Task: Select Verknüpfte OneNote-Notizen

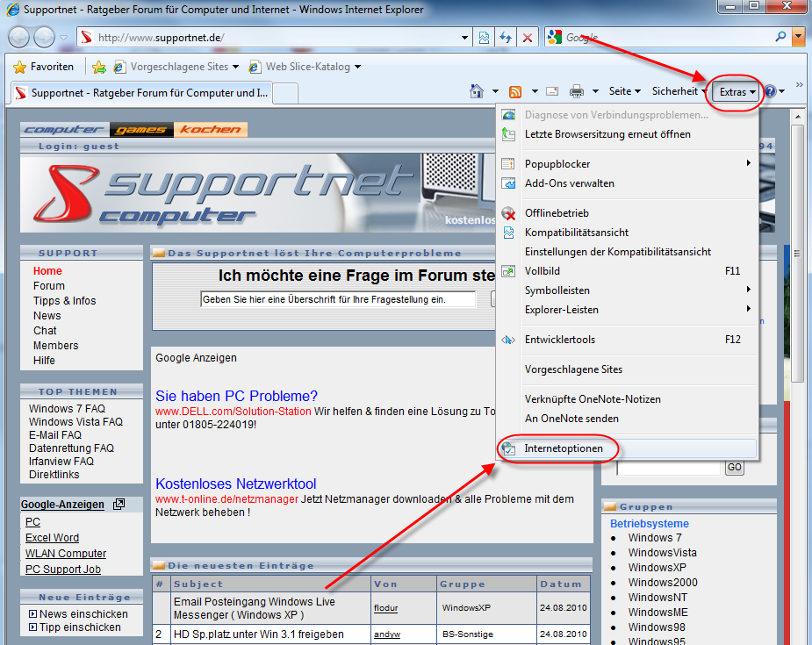Action: coord(627,399)
